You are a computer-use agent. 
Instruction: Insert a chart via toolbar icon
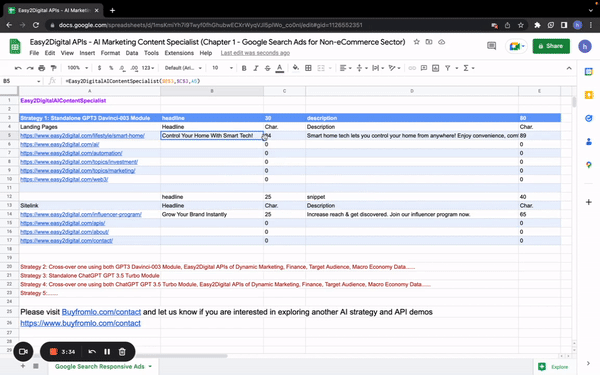[x=435, y=68]
